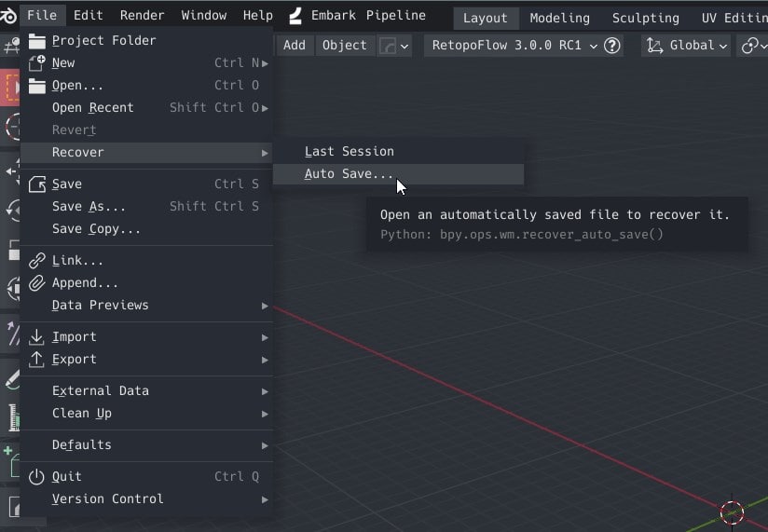Click the New file icon

[x=36, y=63]
